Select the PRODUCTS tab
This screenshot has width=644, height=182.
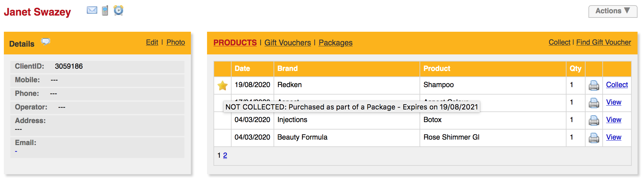pyautogui.click(x=235, y=43)
